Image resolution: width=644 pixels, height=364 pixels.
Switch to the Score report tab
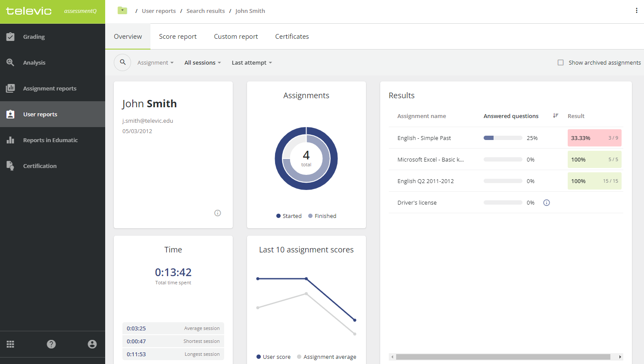click(x=178, y=37)
